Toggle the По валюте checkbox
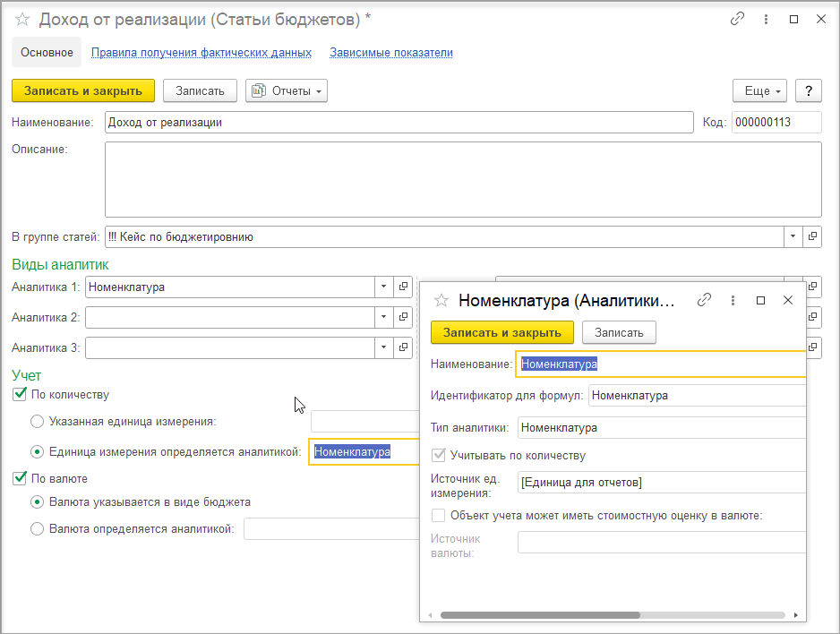Viewport: 840px width, 634px height. [x=20, y=479]
